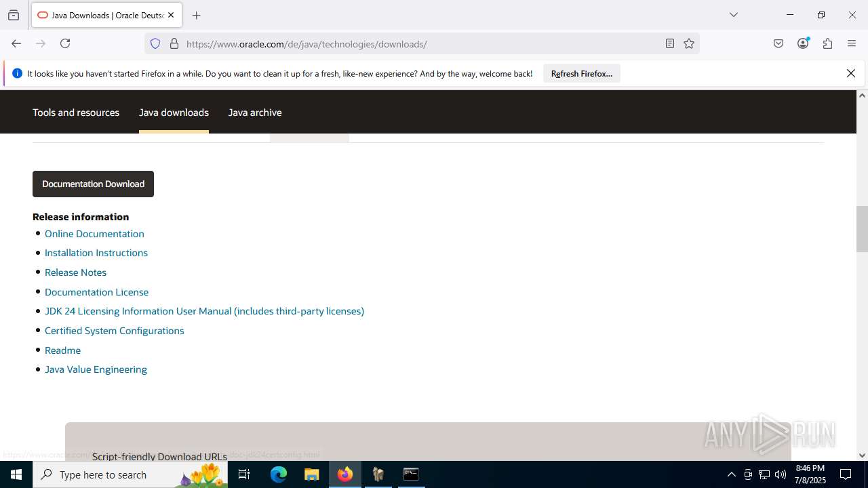Image resolution: width=868 pixels, height=488 pixels.
Task: Toggle reader view for this page
Action: tap(669, 43)
